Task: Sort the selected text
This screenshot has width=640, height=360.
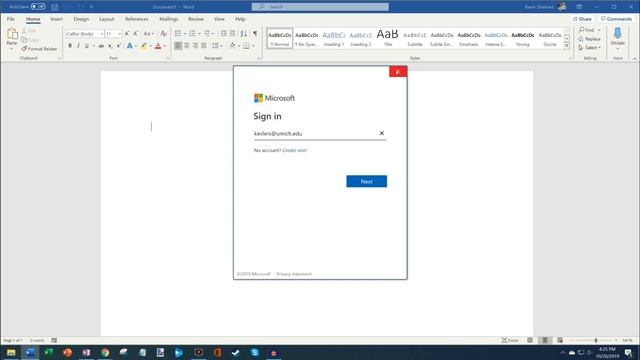Action: pyautogui.click(x=244, y=33)
